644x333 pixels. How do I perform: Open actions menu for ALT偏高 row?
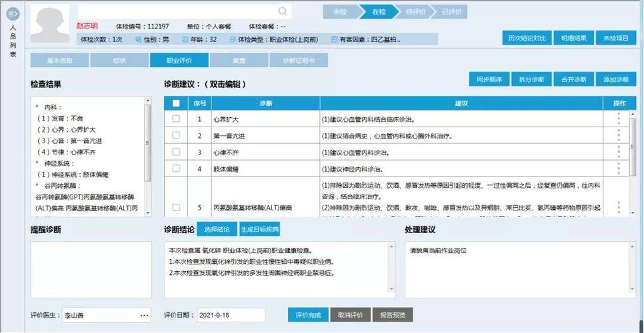tap(619, 208)
